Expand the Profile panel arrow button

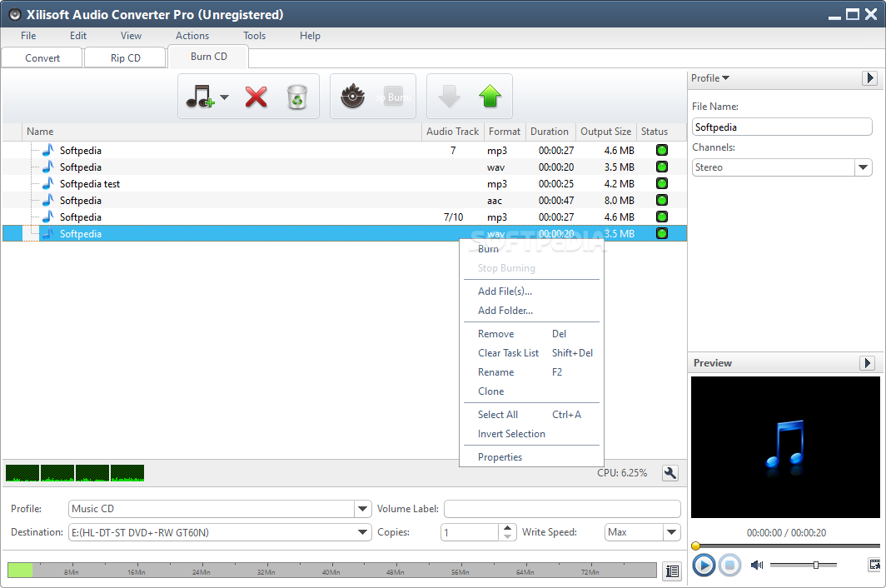[869, 78]
